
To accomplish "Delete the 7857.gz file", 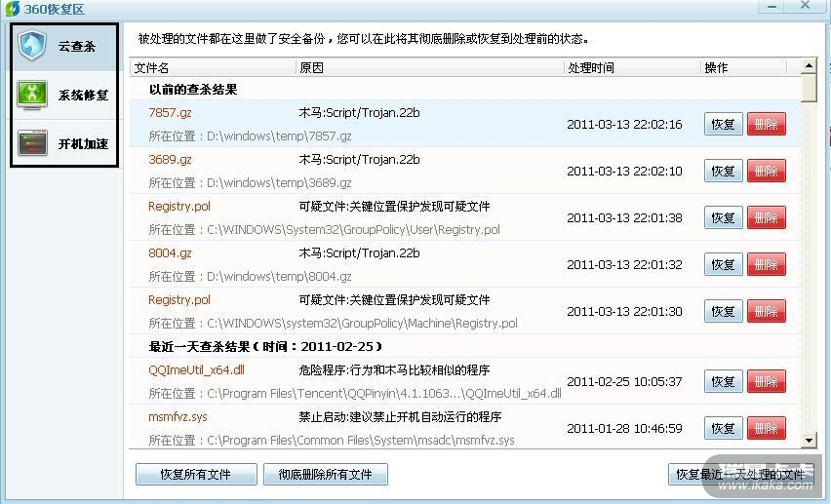I will [x=767, y=125].
